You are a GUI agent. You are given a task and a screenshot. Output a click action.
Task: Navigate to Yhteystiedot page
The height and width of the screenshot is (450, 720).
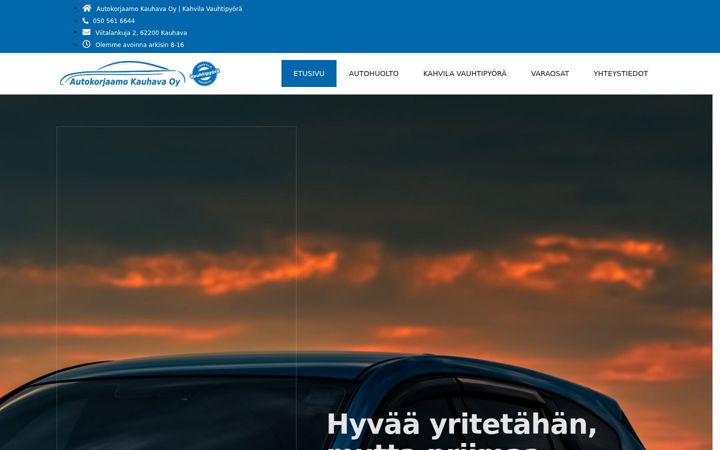click(620, 73)
